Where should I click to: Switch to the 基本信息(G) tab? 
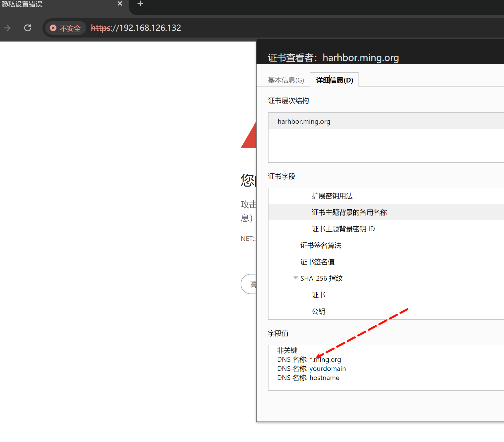pos(286,80)
